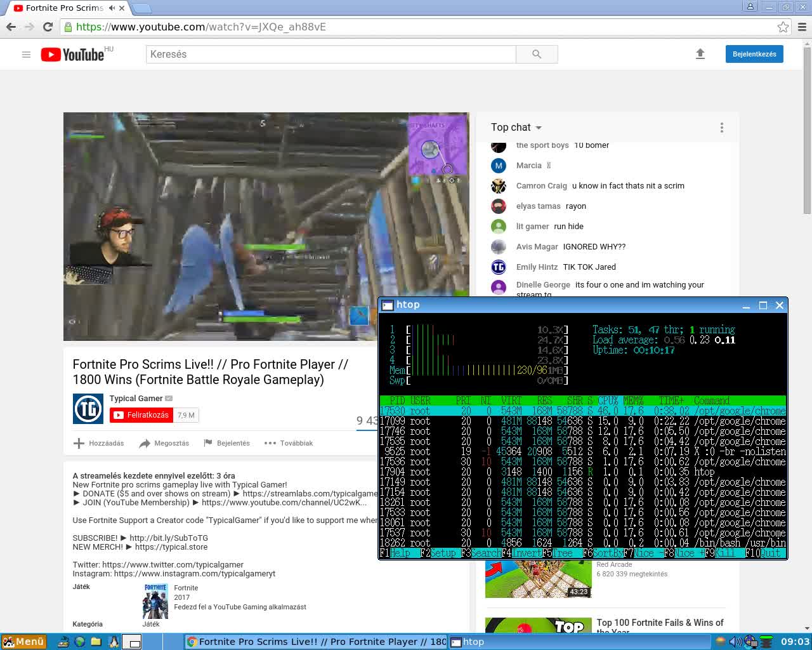Launch the taskbar web browser globe icon
812x650 pixels.
tap(80, 642)
